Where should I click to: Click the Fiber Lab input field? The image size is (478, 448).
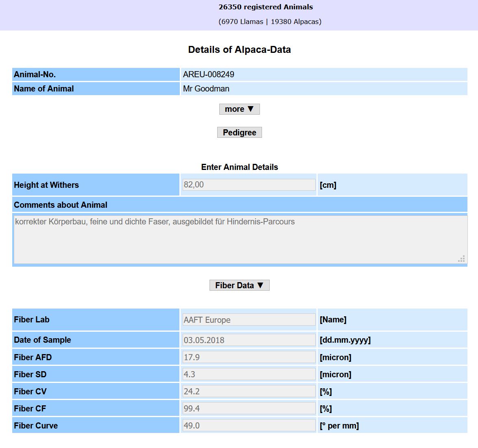249,320
